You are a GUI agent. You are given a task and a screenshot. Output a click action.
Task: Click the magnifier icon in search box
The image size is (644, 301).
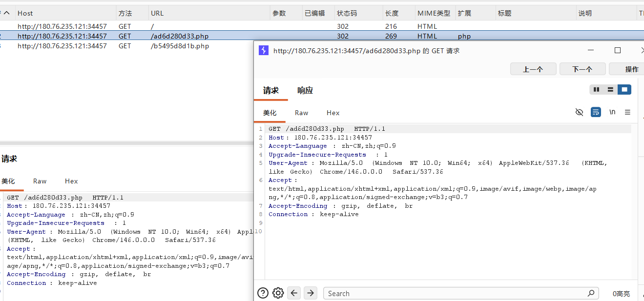coord(591,293)
